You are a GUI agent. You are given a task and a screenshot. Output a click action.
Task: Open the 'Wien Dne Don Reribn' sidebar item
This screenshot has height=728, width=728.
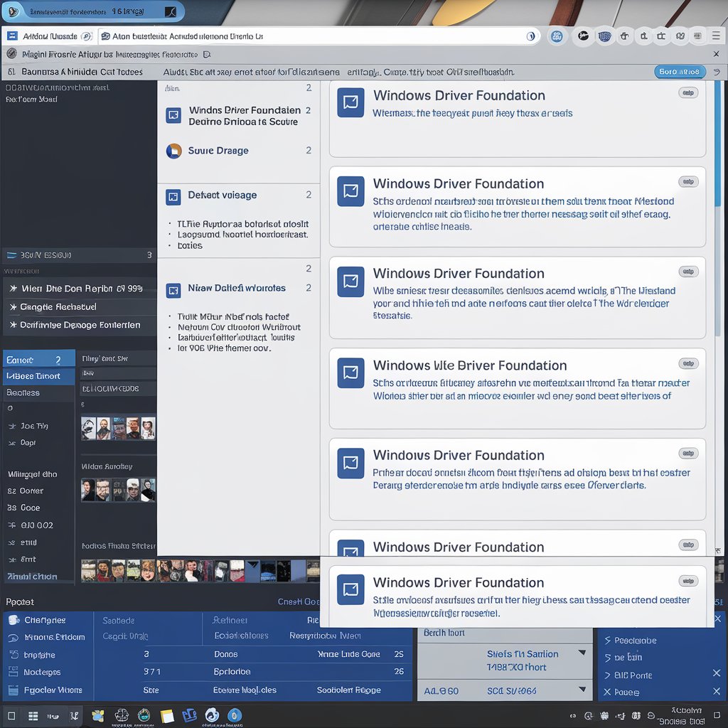coord(80,289)
